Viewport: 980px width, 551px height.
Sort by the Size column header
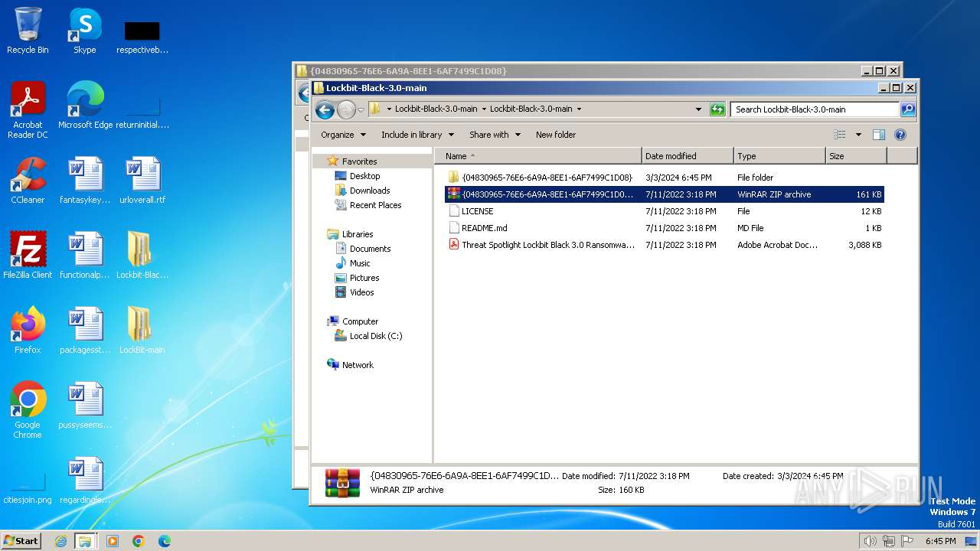[x=856, y=156]
